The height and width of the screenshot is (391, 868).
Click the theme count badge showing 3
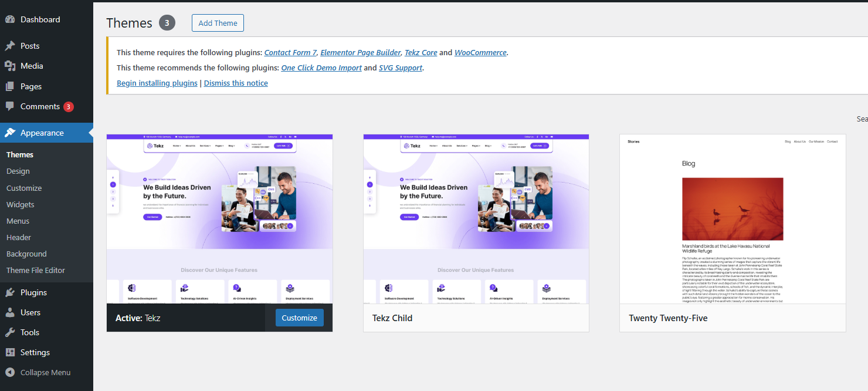click(167, 23)
